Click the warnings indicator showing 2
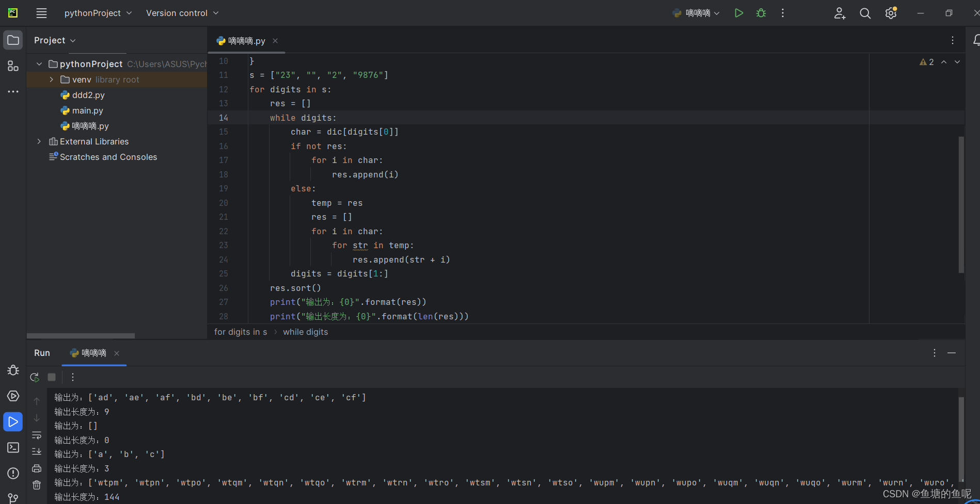980x504 pixels. 926,62
